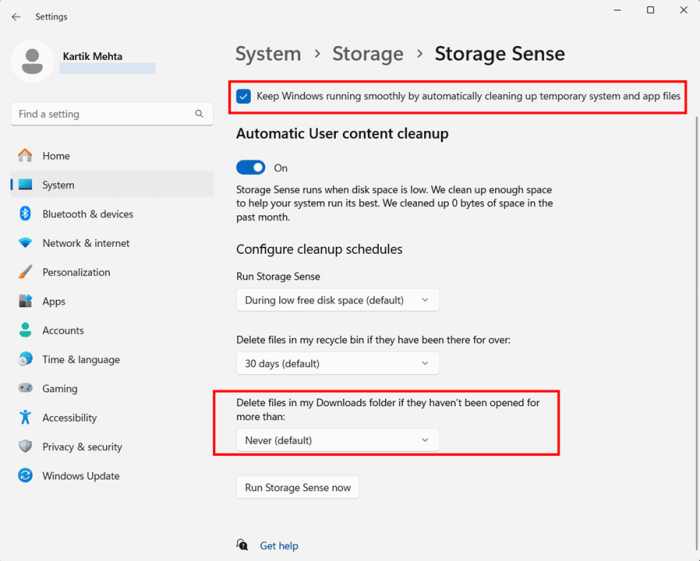Maximize the Settings window
Image resolution: width=700 pixels, height=561 pixels.
[650, 10]
